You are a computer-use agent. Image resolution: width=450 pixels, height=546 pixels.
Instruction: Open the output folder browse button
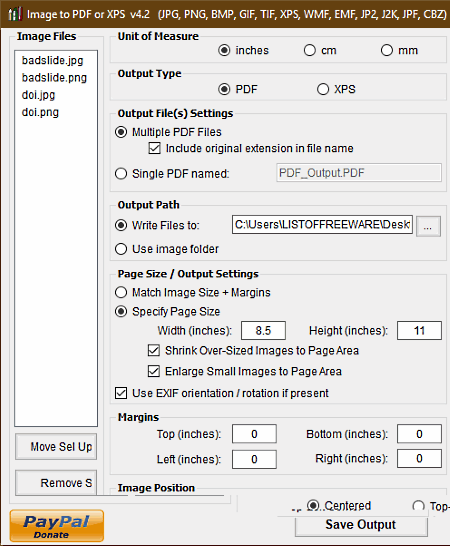tap(428, 226)
